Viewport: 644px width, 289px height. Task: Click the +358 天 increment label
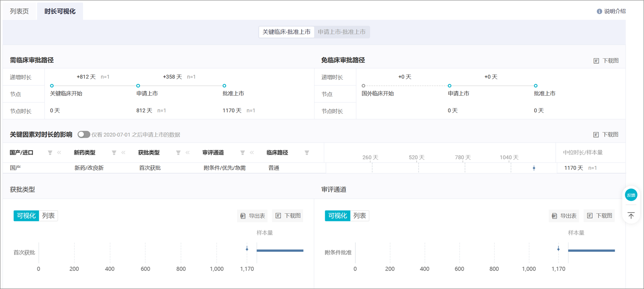pyautogui.click(x=172, y=77)
